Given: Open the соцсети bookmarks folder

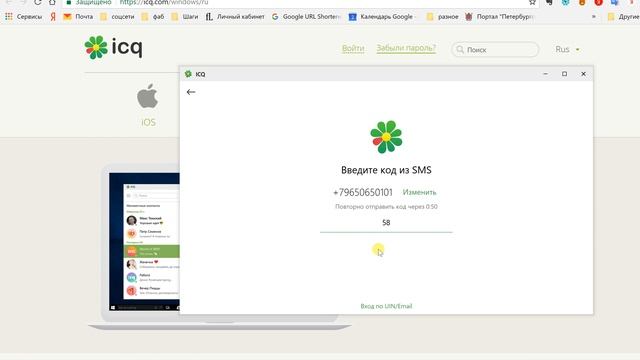Looking at the screenshot, I should tap(117, 17).
